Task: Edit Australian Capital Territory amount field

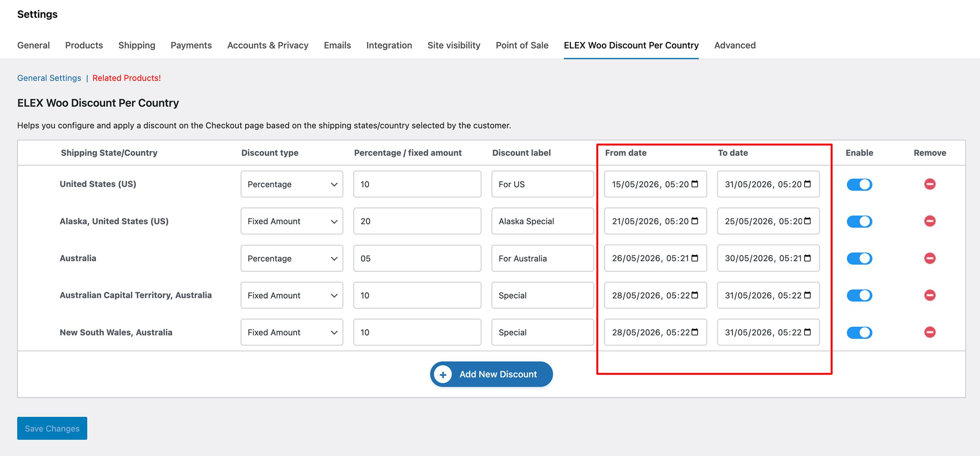Action: [x=417, y=295]
